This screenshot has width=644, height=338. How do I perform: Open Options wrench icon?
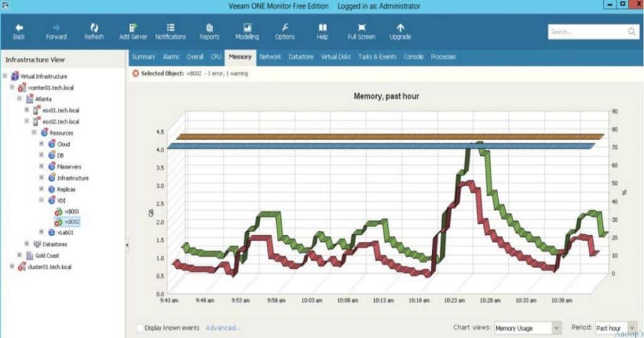point(285,28)
